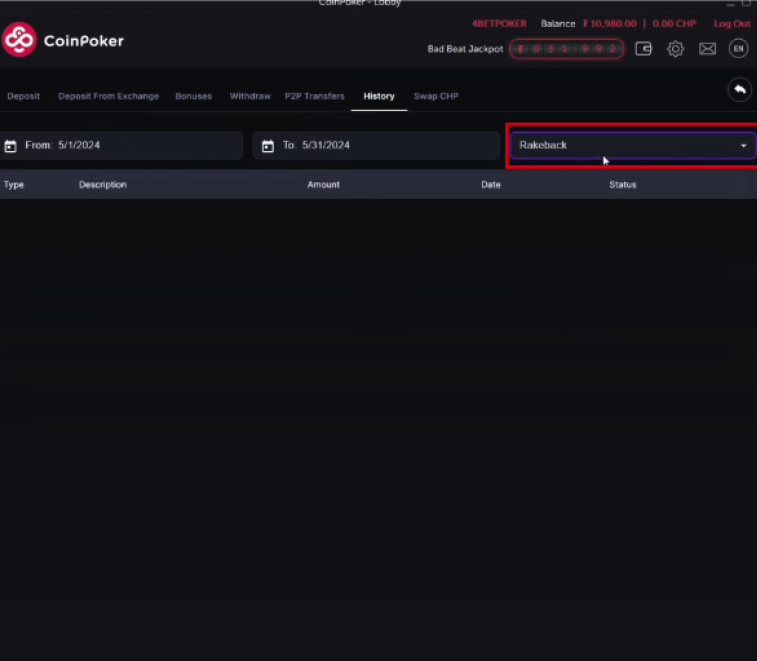Click the To date calendar icon
Viewport: 757px width, 661px height.
268,146
